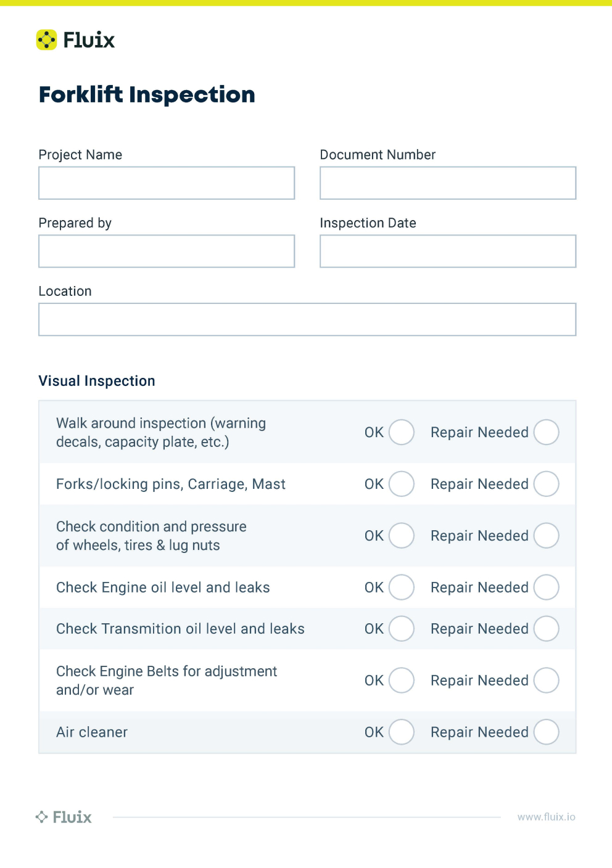Choose OK for wheels, tires & lug nuts
This screenshot has height=868, width=612.
tap(402, 536)
